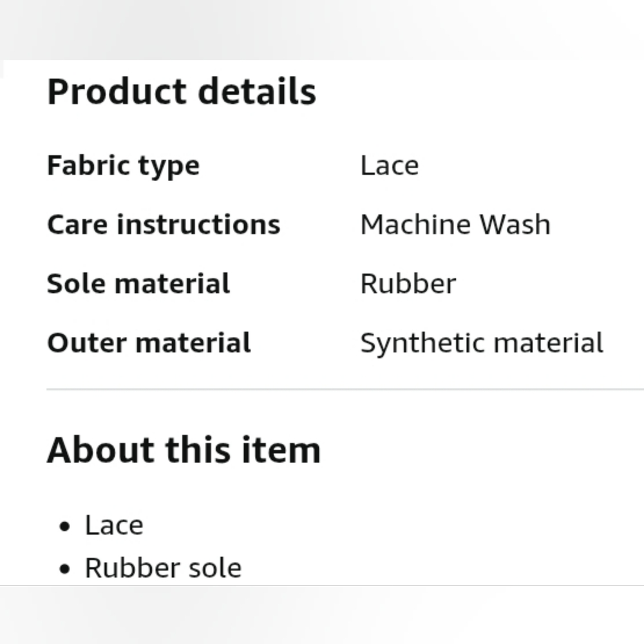Click the word 'Synthetic' in outer material value
644x644 pixels.
click(x=423, y=344)
